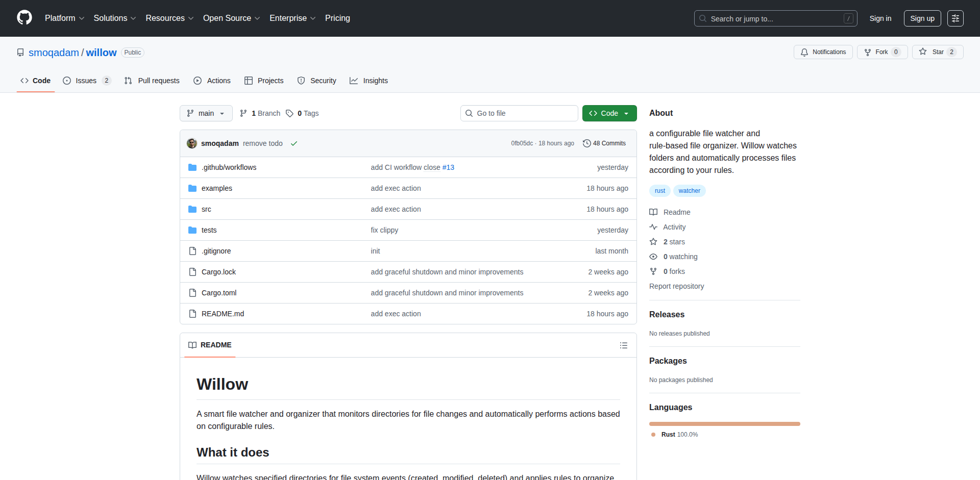This screenshot has height=480, width=980.
Task: Expand the Open Source menu
Action: coord(231,18)
